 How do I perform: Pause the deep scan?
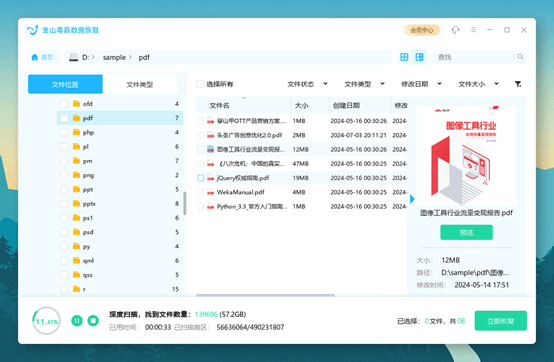click(x=77, y=320)
